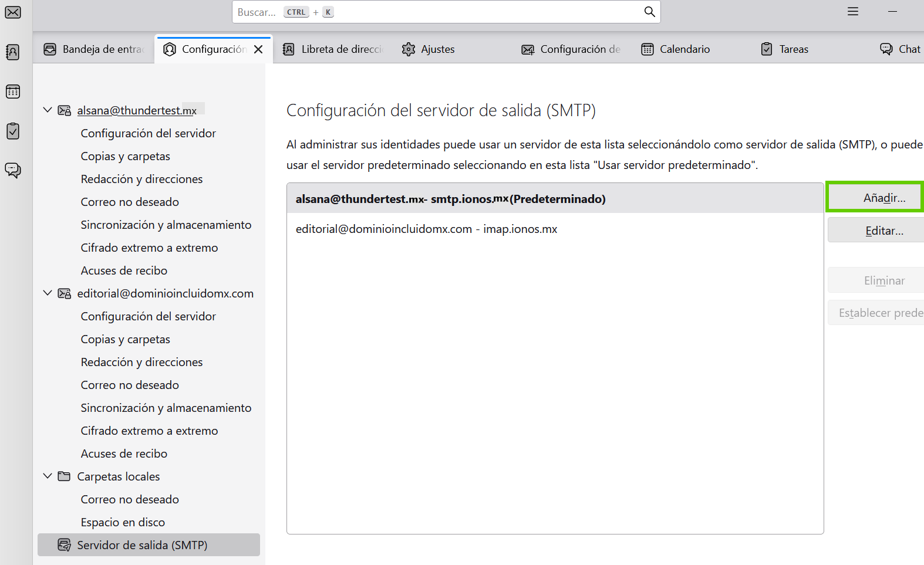The image size is (924, 565).
Task: Select the smtp.ionos.mx default server row
Action: [x=555, y=199]
